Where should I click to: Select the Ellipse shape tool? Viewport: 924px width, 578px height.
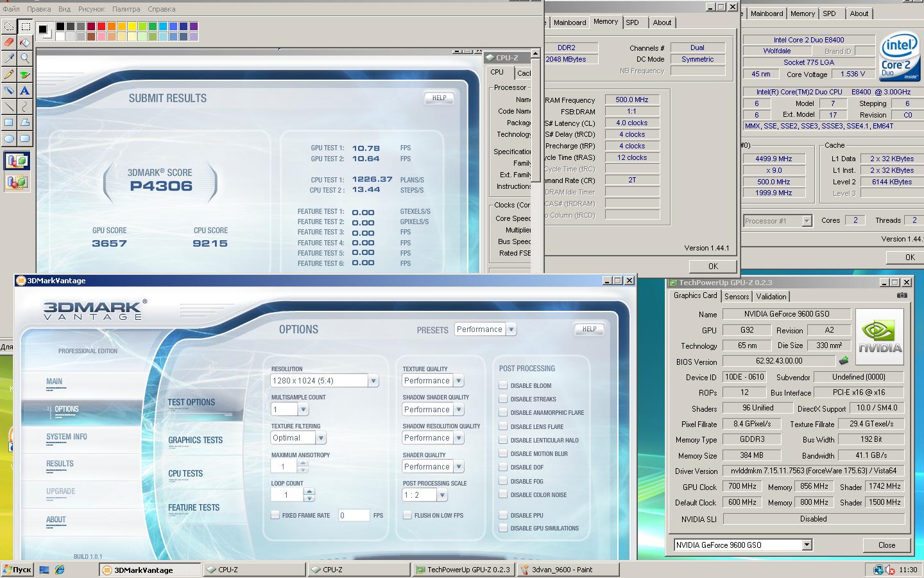[9, 139]
